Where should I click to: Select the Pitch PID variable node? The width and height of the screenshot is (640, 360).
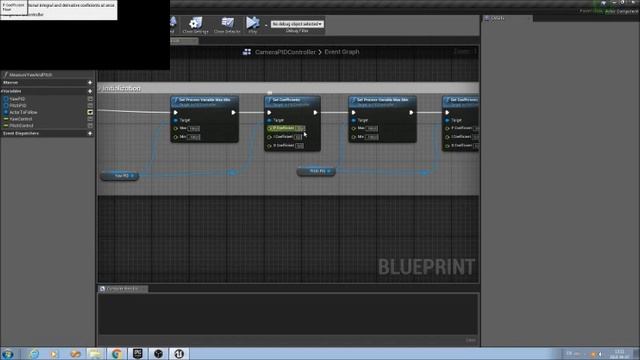coord(316,171)
